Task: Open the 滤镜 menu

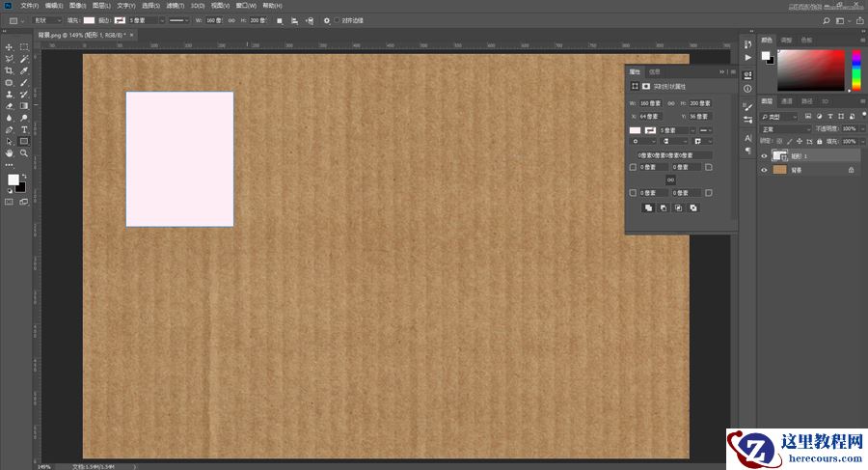Action: [x=175, y=5]
